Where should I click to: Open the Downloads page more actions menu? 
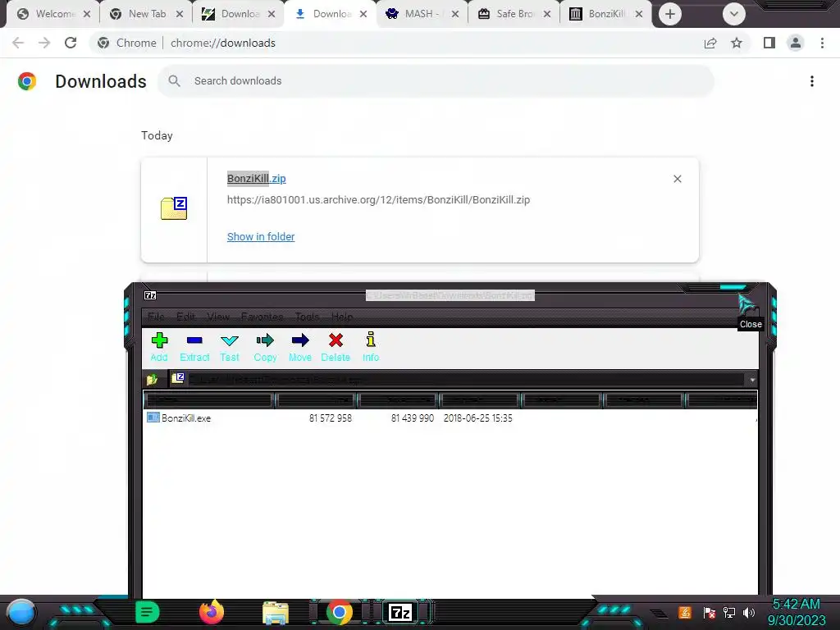point(811,81)
